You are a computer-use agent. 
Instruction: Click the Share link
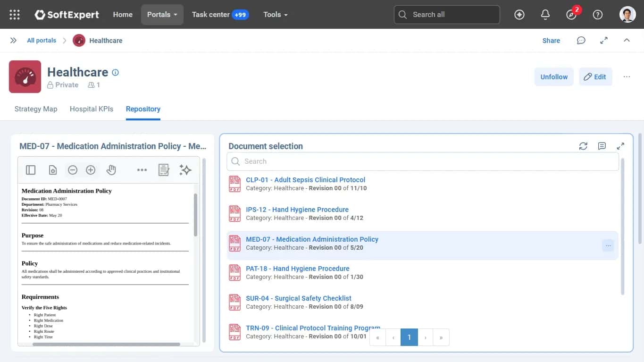pos(551,41)
